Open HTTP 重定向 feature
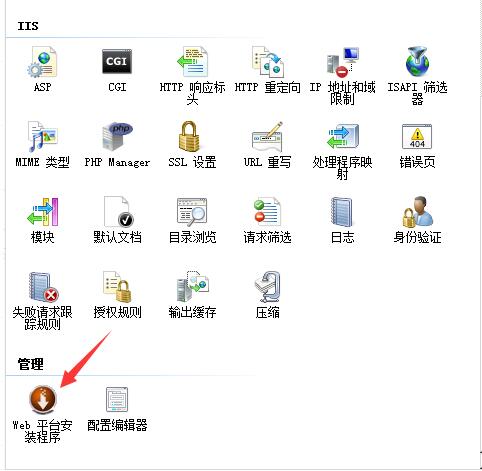This screenshot has width=482, height=471. point(267,62)
